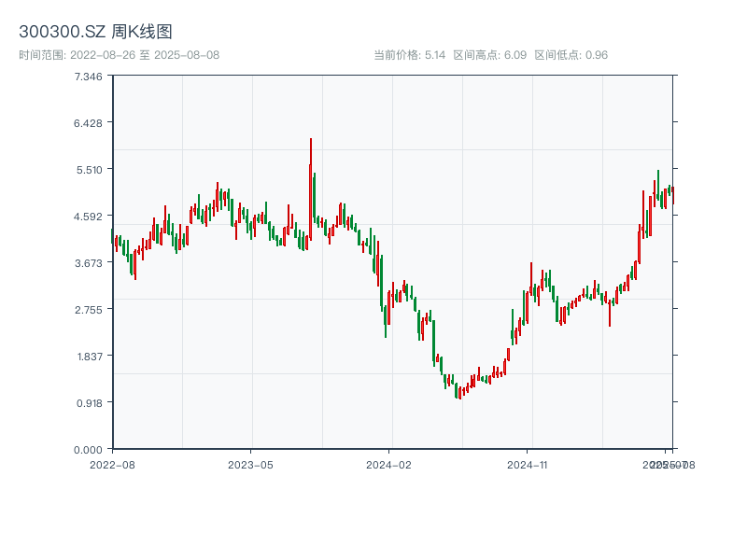
Task: Click the lowest candlestick at the chart bottom
Action: (x=460, y=394)
